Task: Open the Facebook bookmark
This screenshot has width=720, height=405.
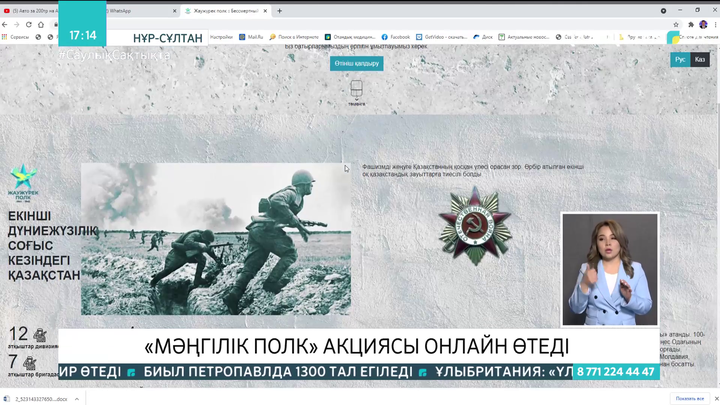Action: 396,37
